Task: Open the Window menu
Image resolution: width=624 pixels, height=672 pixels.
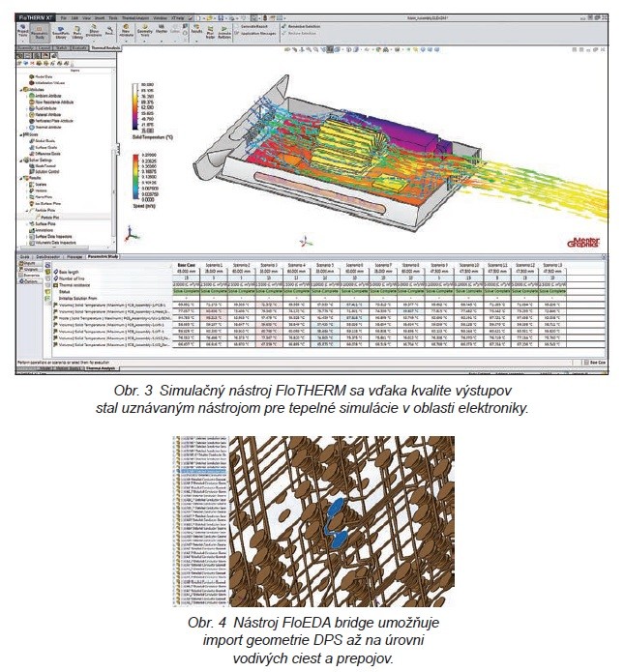Action: [x=161, y=18]
